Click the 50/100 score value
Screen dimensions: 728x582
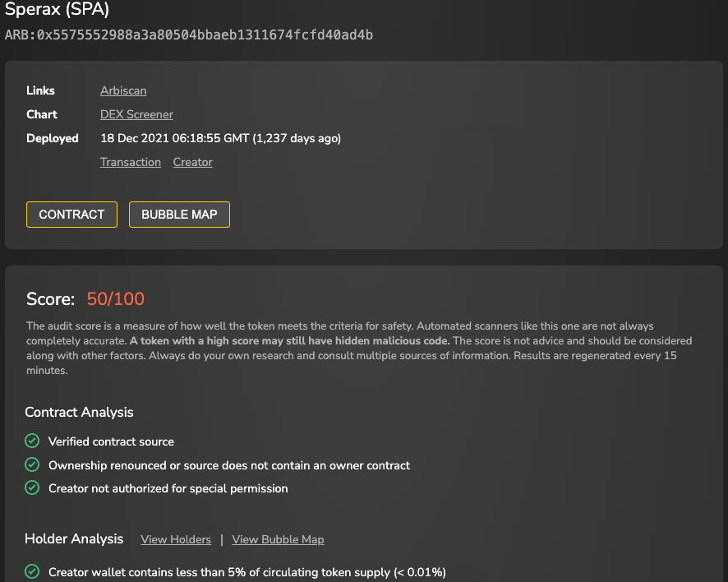[116, 298]
